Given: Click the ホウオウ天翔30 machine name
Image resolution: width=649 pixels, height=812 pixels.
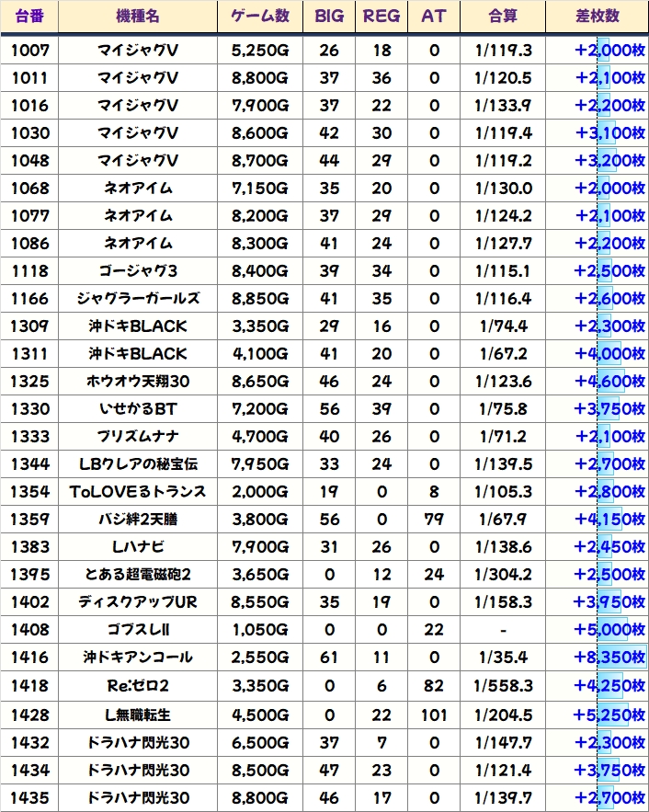Looking at the screenshot, I should (137, 382).
